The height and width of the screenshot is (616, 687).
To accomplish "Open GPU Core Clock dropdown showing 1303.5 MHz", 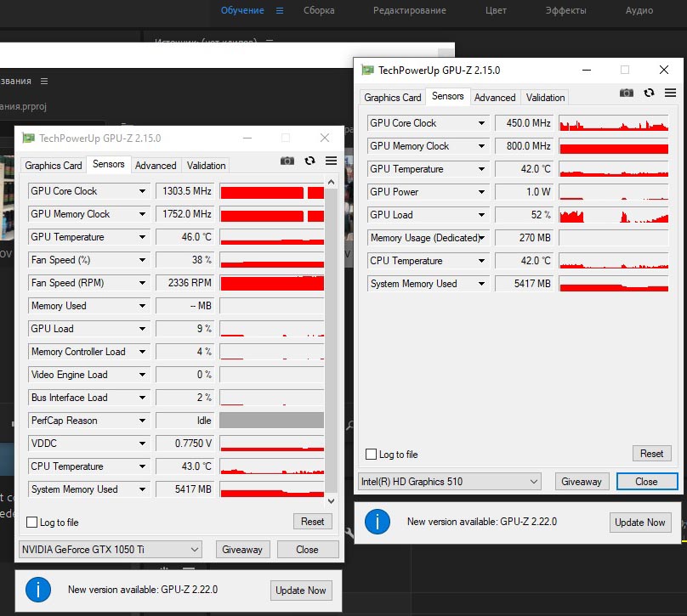I will [x=142, y=191].
